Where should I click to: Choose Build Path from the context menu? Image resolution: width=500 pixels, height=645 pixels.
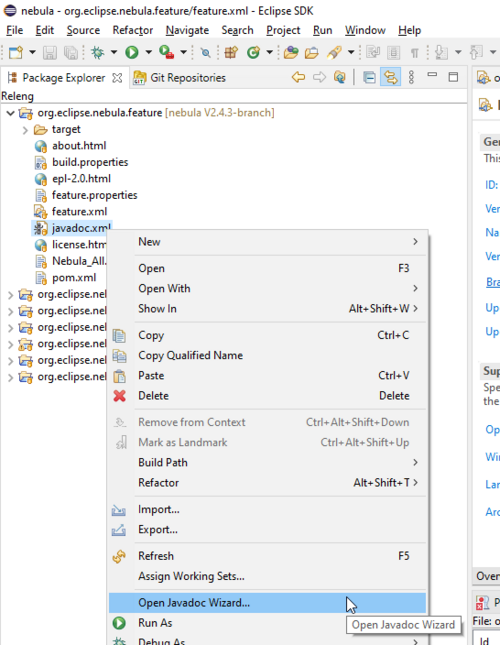click(267, 462)
